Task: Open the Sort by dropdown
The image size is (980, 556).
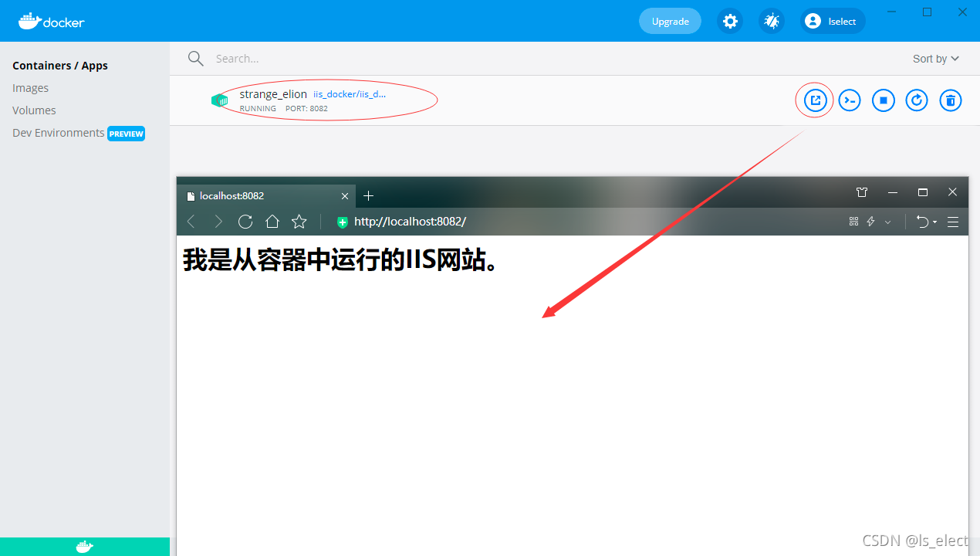Action: click(936, 59)
